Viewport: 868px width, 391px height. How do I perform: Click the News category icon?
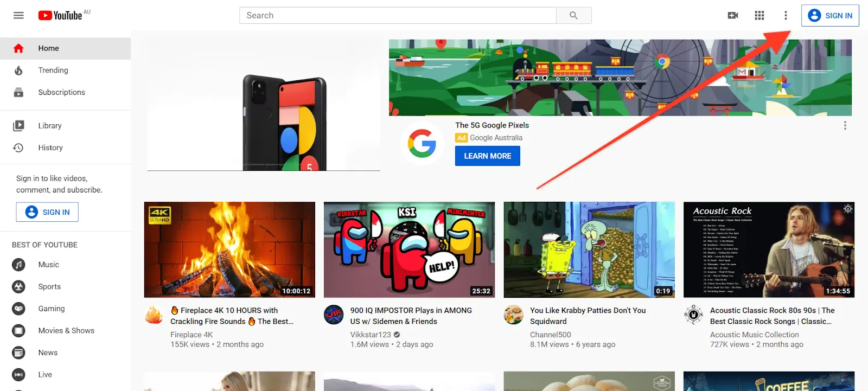18,352
